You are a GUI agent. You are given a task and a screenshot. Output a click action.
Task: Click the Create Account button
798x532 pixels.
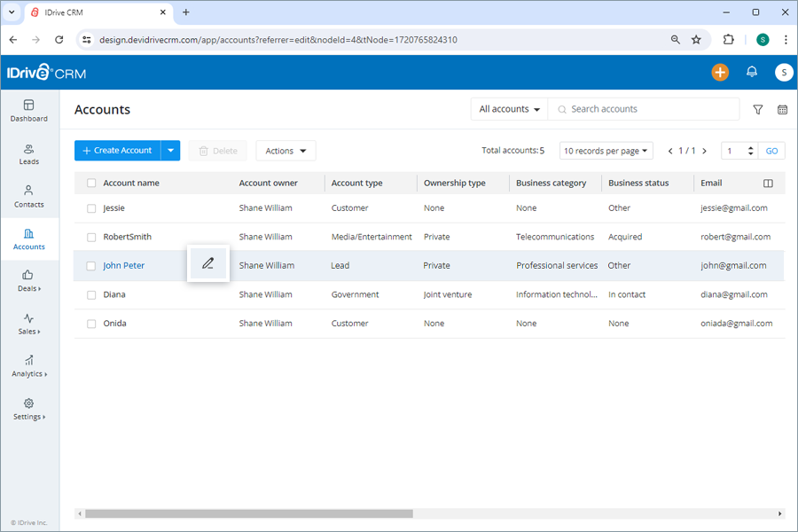coord(120,150)
